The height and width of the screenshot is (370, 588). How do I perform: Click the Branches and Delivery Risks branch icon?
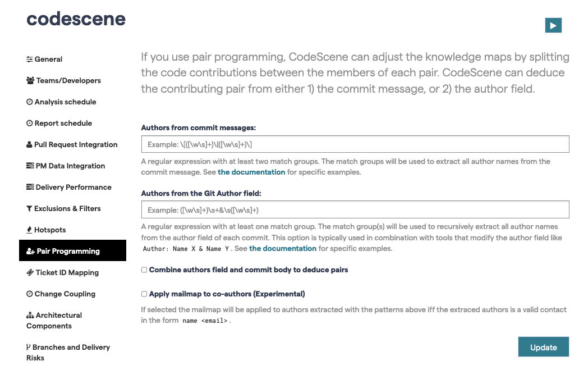click(29, 347)
